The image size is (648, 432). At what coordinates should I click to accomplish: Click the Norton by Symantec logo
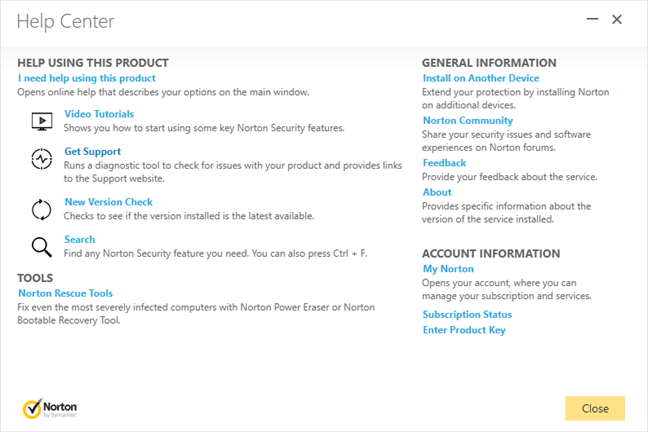click(50, 408)
